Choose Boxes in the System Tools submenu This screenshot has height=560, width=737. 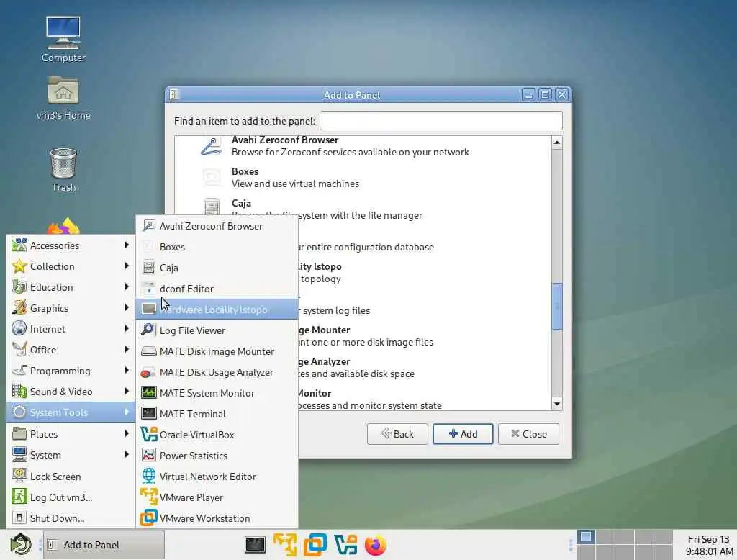click(x=217, y=247)
